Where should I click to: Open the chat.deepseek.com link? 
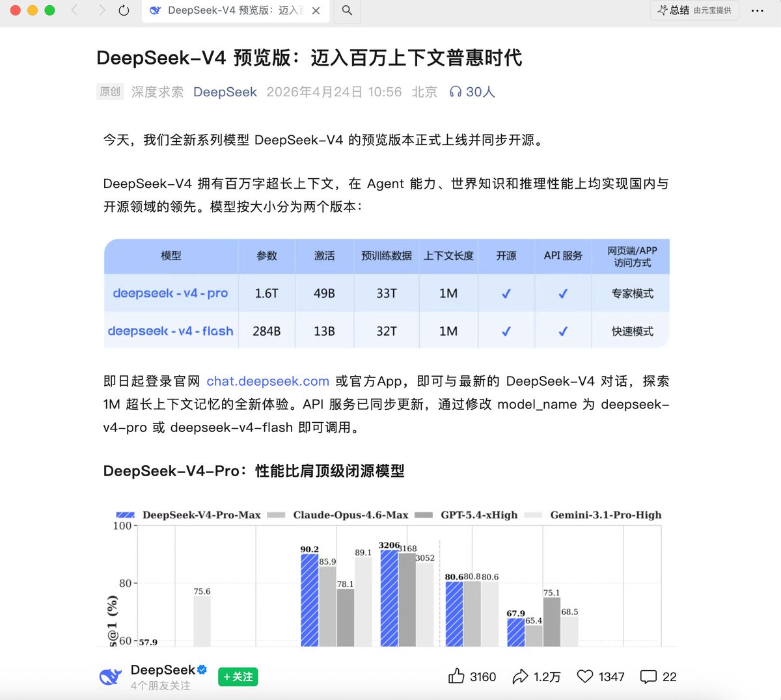coord(267,381)
